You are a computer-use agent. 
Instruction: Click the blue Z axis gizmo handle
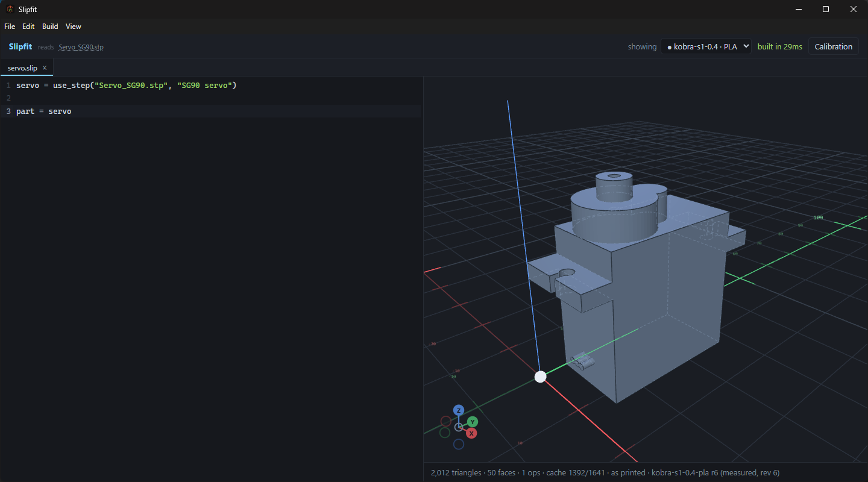click(x=458, y=410)
